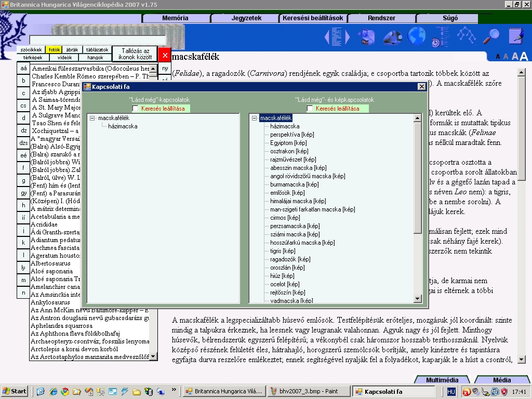The height and width of the screenshot is (399, 532).
Task: Select 'sziámi macska [kép]' tree item
Action: pyautogui.click(x=295, y=234)
